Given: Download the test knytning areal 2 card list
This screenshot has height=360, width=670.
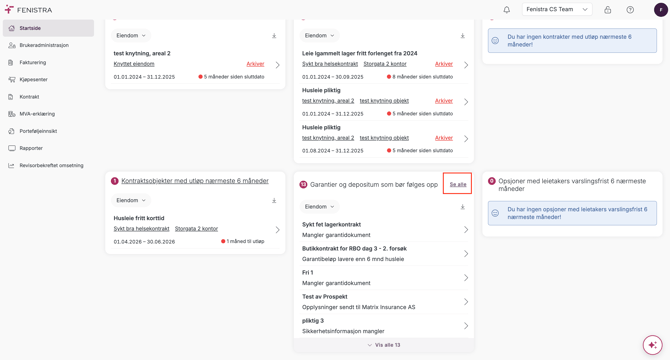Looking at the screenshot, I should (x=274, y=36).
